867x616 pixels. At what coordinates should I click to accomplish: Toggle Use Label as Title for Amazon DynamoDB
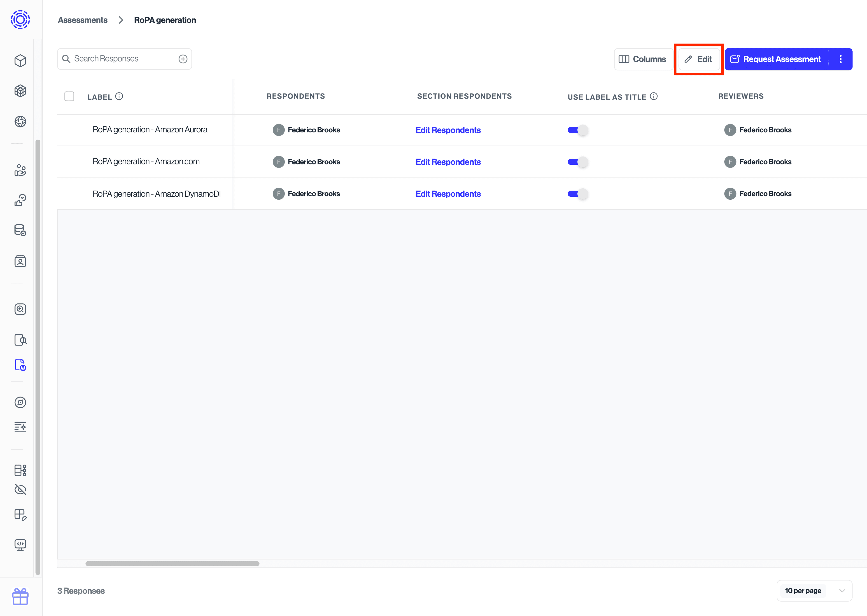point(577,194)
